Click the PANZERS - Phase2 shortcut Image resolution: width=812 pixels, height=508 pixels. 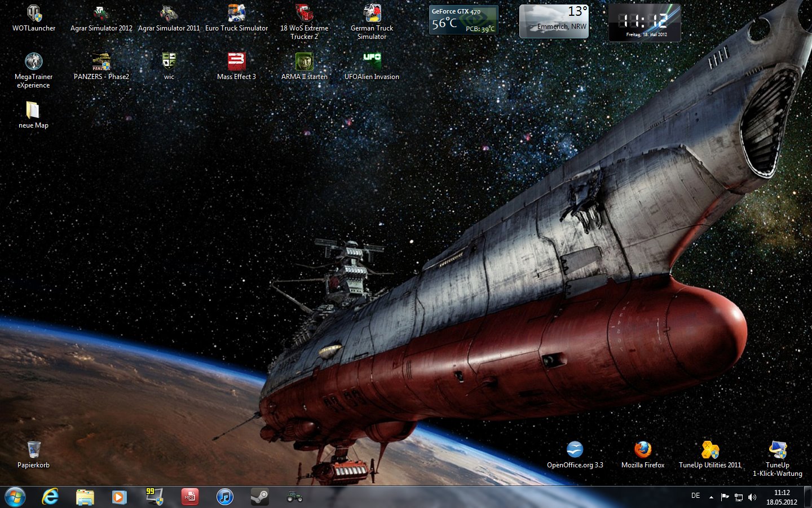point(101,62)
